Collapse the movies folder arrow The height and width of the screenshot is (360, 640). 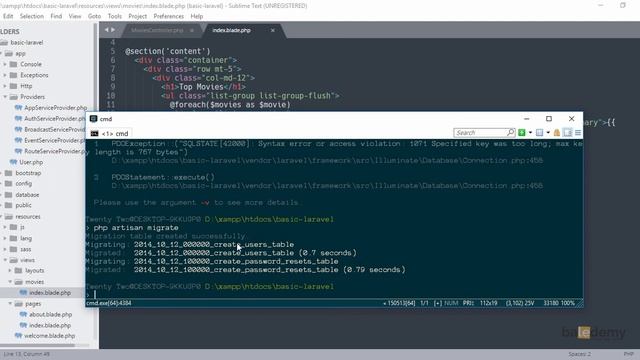pos(10,282)
